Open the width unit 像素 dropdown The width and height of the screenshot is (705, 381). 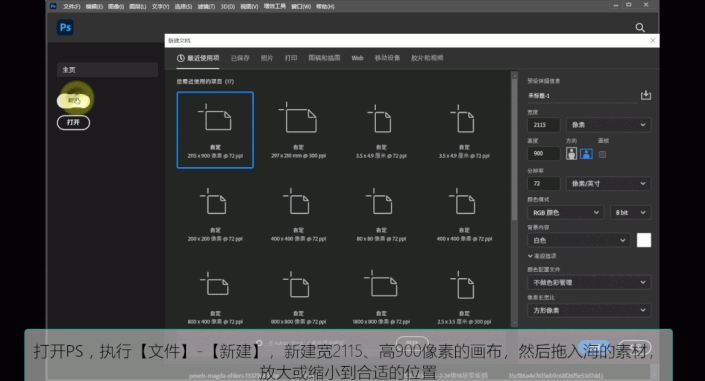point(608,125)
